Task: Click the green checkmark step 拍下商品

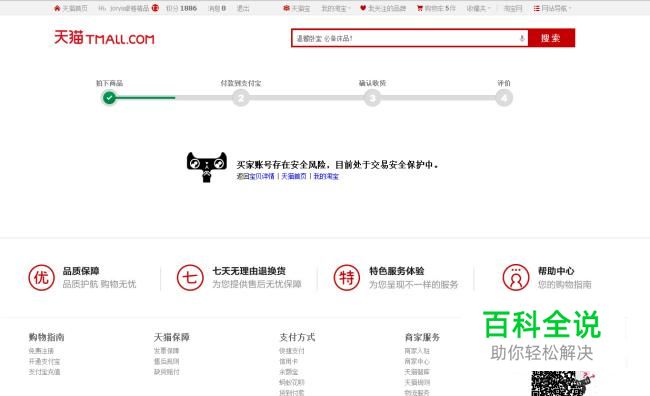Action: pyautogui.click(x=109, y=98)
